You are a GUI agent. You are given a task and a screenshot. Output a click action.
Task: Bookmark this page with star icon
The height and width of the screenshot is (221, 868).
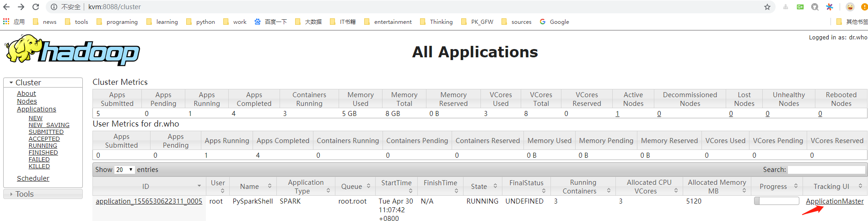(x=767, y=7)
